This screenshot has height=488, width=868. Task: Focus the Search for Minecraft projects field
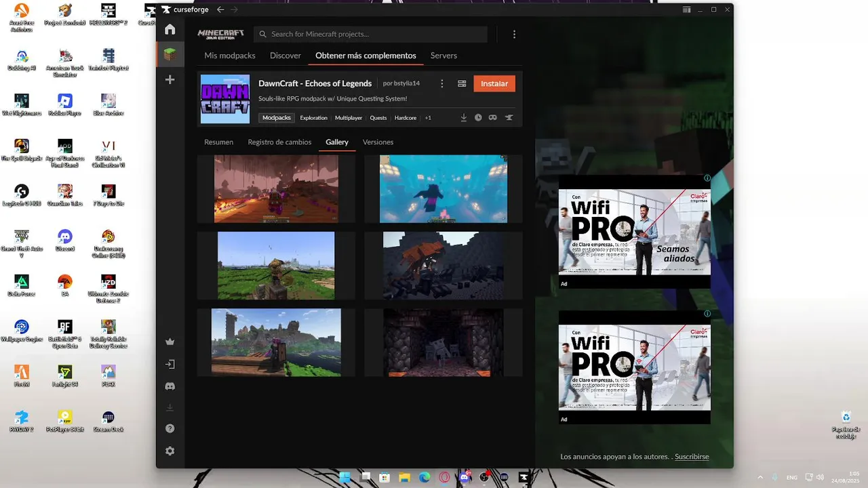[x=371, y=34]
